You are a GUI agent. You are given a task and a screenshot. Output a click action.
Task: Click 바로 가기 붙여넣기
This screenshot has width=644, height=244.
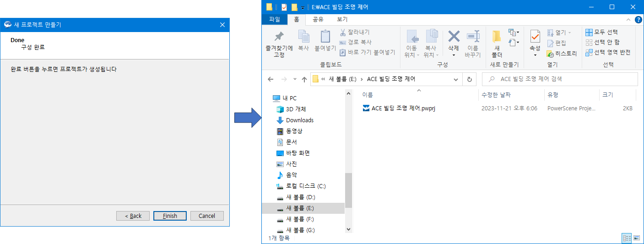367,52
